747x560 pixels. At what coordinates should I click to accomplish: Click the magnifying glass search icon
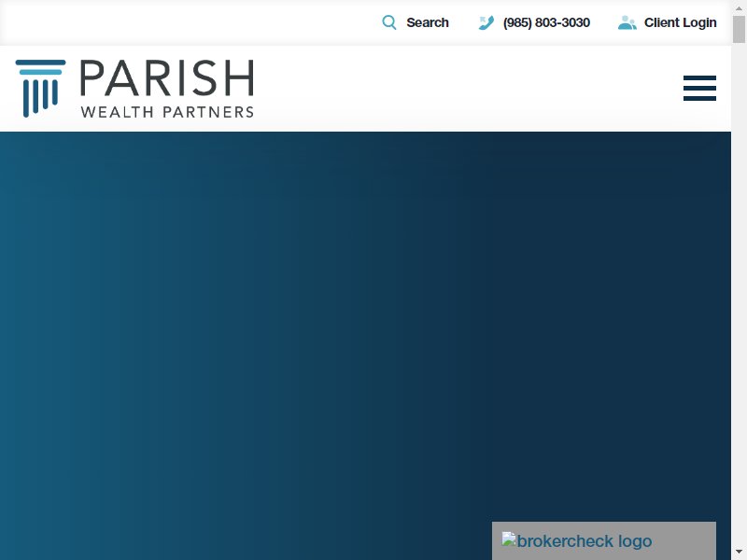coord(389,22)
